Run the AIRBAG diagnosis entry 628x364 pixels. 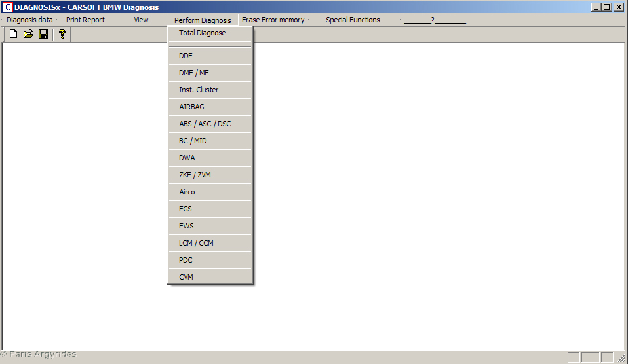(210, 107)
